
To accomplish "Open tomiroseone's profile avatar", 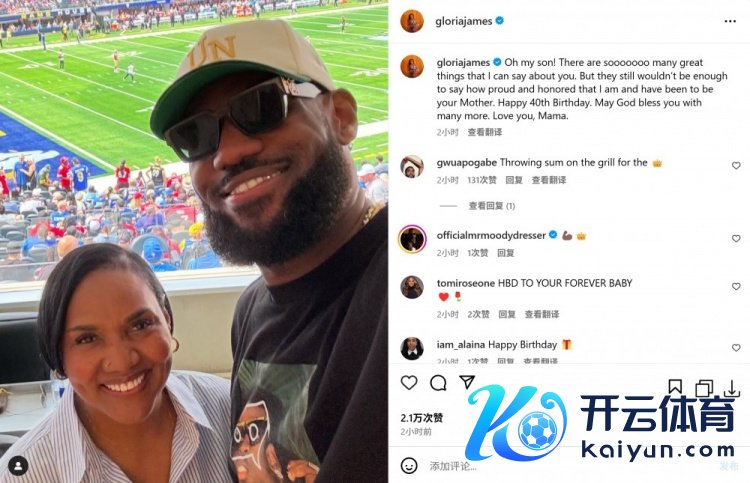I will pyautogui.click(x=412, y=287).
